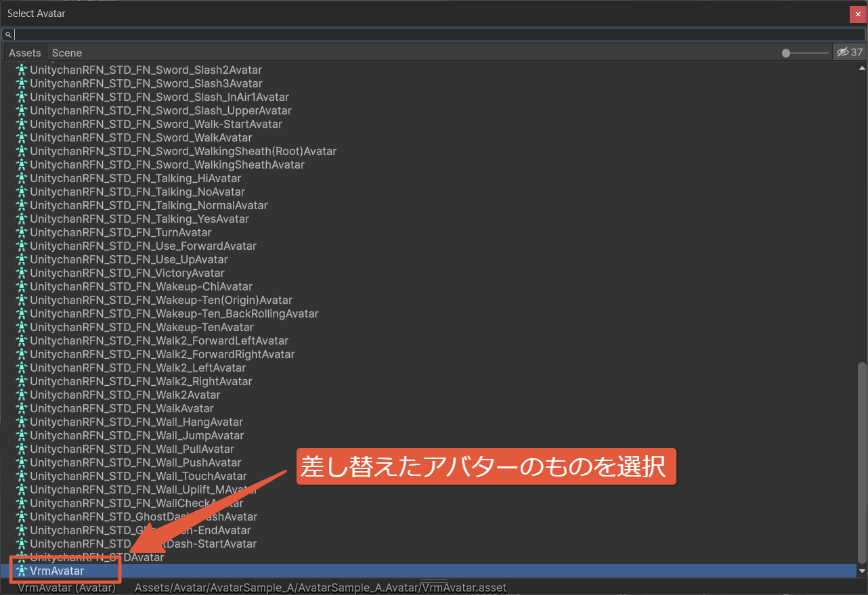Select UnitychanRFN_STD_FN_Sword_Slash2Avatar entry

(146, 70)
